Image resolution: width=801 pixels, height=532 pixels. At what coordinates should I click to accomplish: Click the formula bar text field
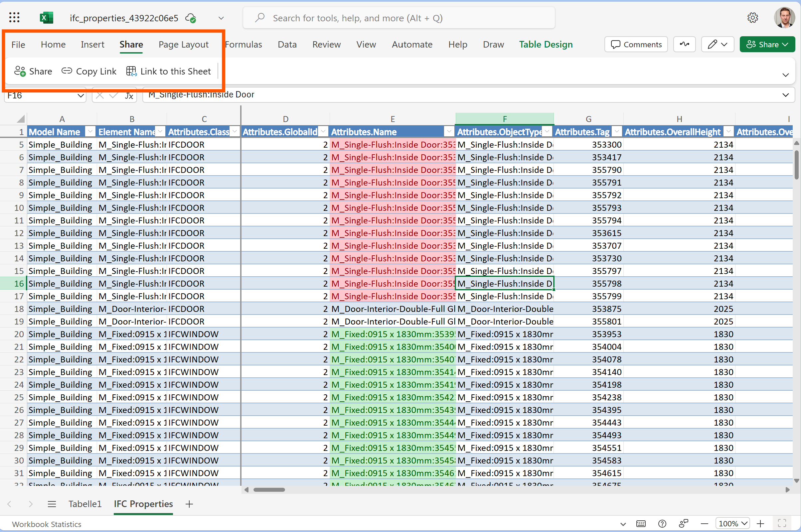[x=468, y=95]
